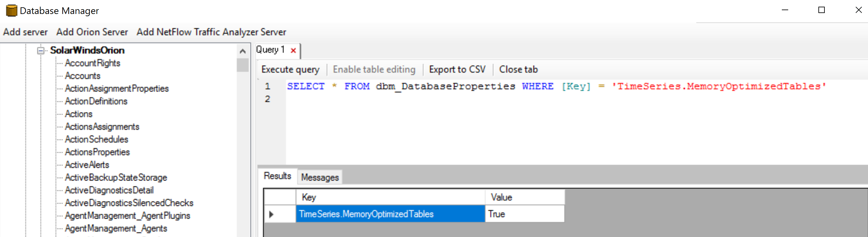Close the Query 1 tab with red X
Image resolution: width=868 pixels, height=237 pixels.
pos(293,51)
